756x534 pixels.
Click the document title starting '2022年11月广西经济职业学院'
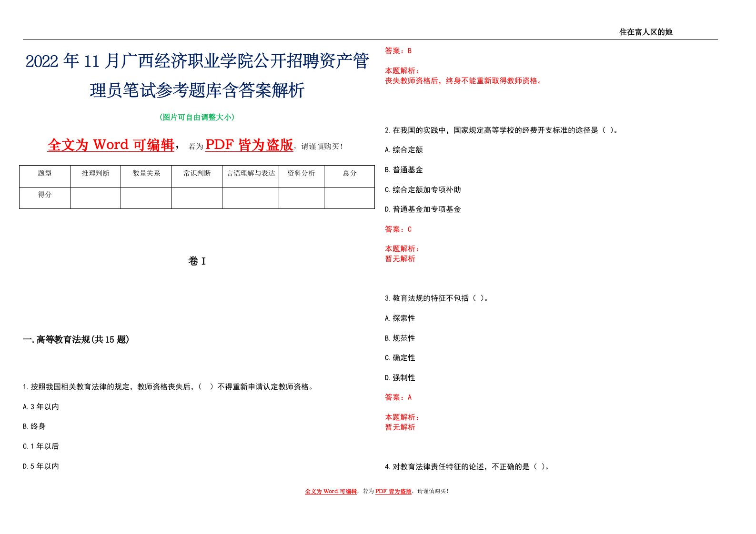pos(197,76)
